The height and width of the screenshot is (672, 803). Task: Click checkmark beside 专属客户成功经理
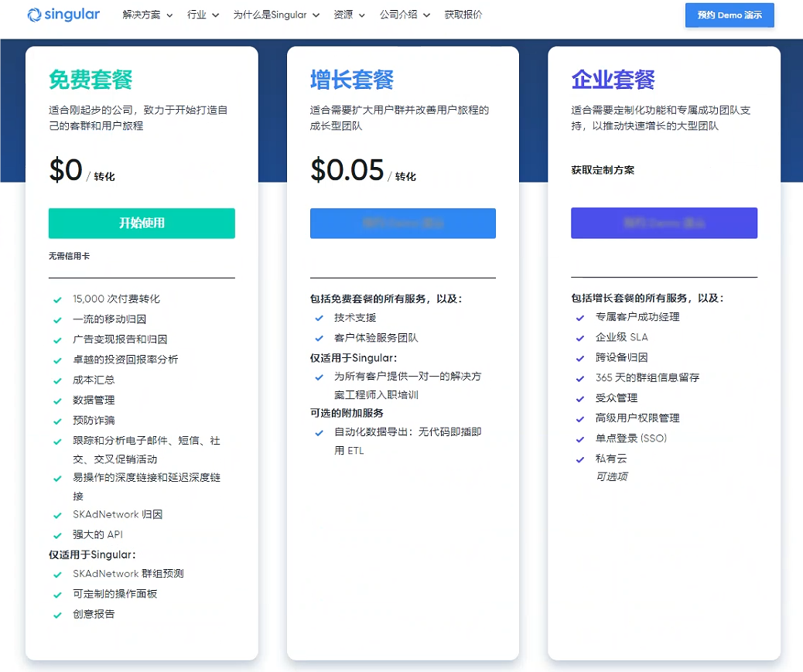point(580,318)
